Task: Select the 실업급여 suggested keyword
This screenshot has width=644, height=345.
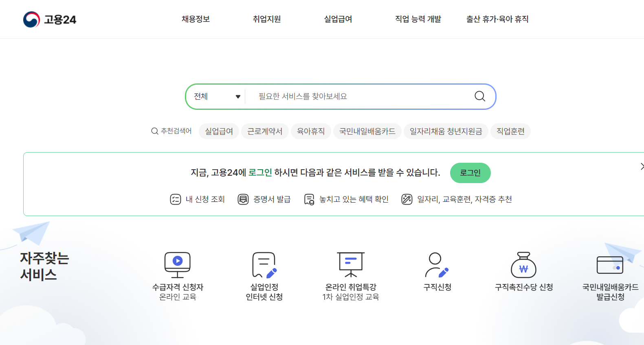Action: [219, 131]
